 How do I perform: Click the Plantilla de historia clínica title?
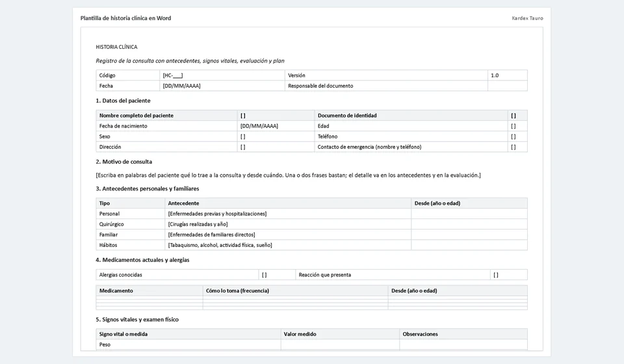pos(125,18)
